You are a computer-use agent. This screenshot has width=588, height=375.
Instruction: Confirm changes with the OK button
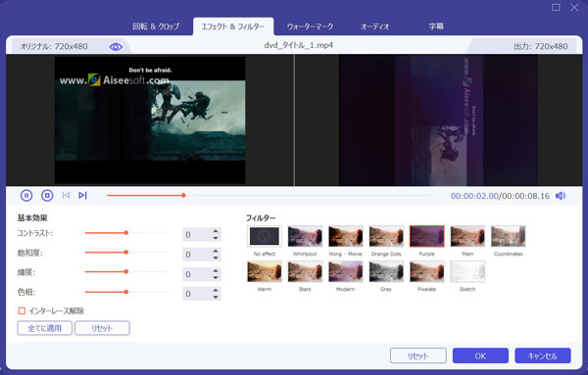coord(480,355)
